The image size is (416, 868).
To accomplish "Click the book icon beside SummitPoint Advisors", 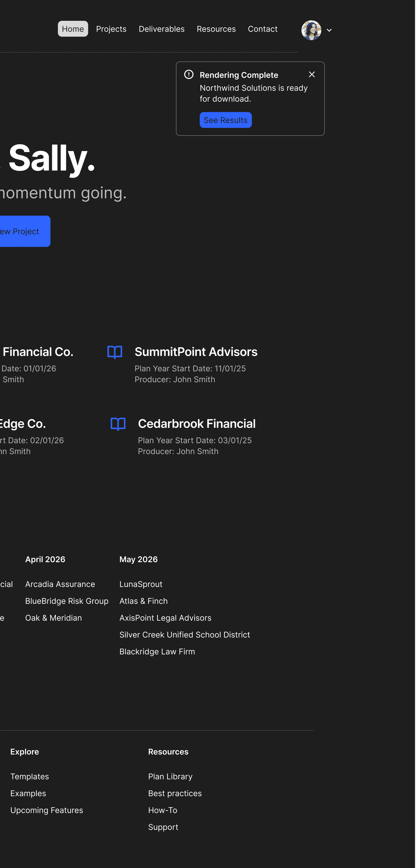I will (115, 352).
